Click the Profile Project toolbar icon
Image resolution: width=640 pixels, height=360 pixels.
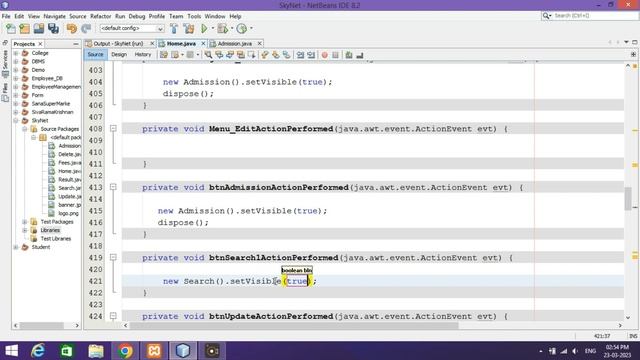242,29
